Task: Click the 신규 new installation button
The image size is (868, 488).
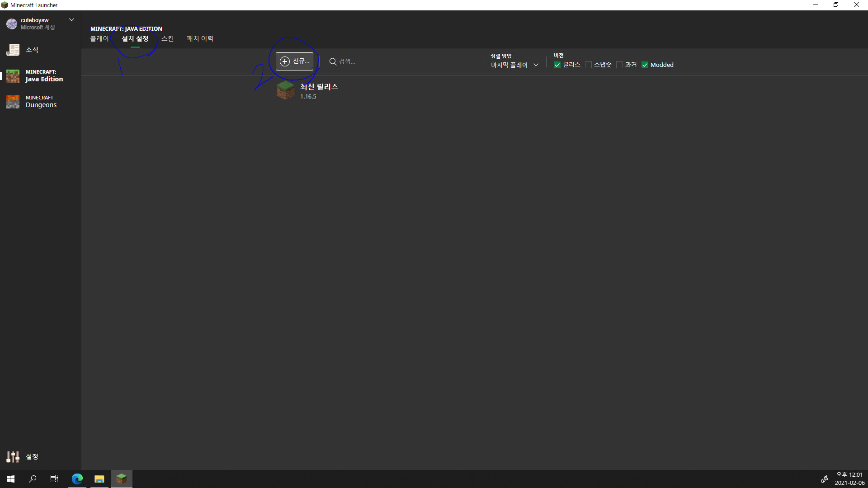Action: 294,61
